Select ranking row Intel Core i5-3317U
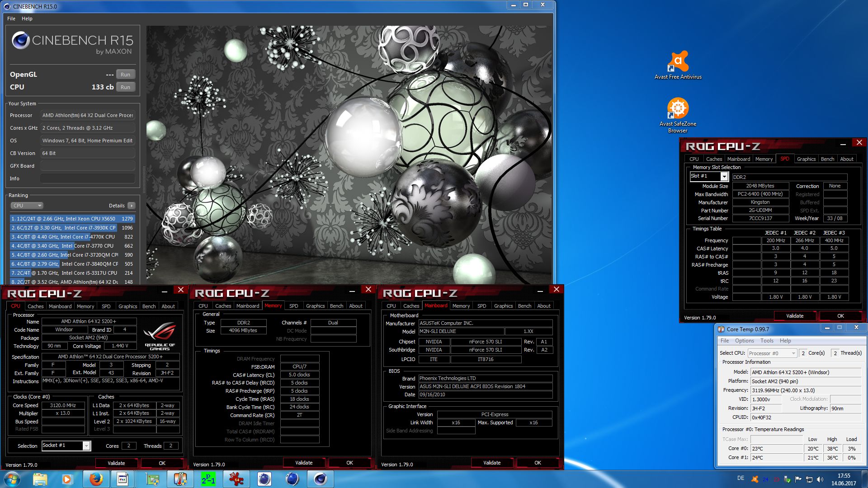The image size is (868, 488). (x=72, y=273)
